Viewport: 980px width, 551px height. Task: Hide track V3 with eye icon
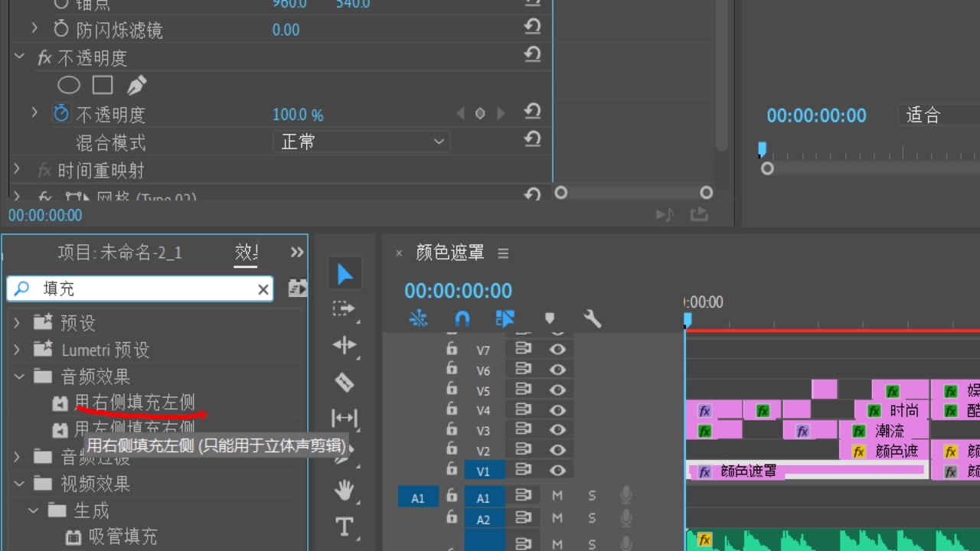557,430
